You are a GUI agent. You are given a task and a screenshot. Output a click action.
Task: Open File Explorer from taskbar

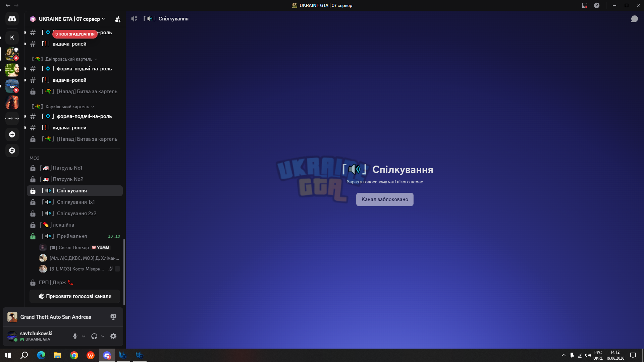(58, 355)
